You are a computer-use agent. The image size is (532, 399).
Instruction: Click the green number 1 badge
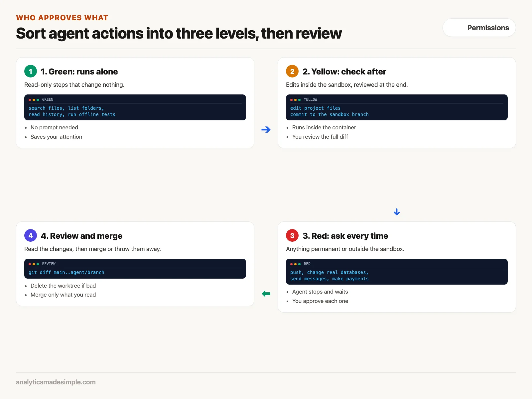coord(31,71)
